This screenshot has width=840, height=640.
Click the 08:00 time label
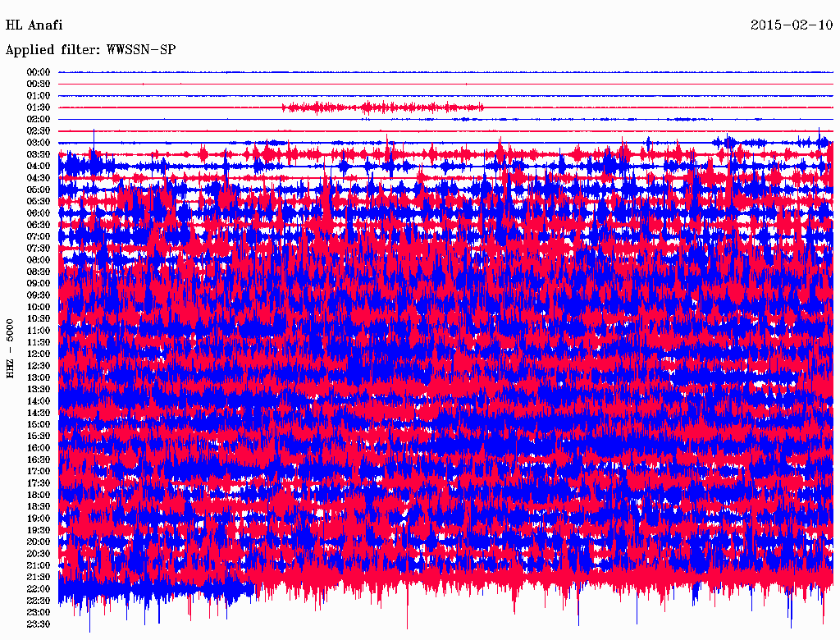coord(38,260)
